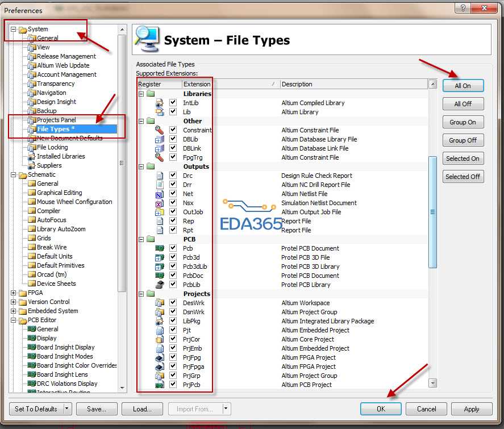Screen dimensions: 504x429
Task: Confirm with the OK button
Action: click(x=381, y=409)
